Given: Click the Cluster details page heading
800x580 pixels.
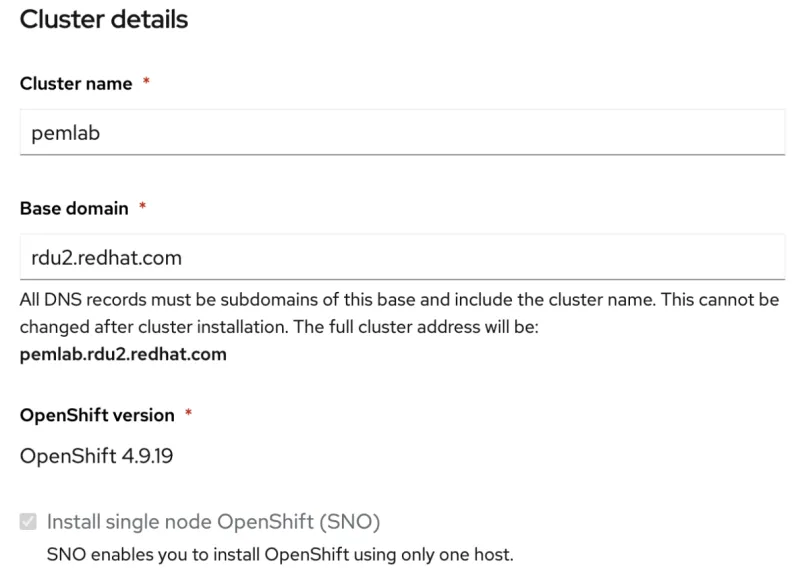Looking at the screenshot, I should click(x=103, y=20).
